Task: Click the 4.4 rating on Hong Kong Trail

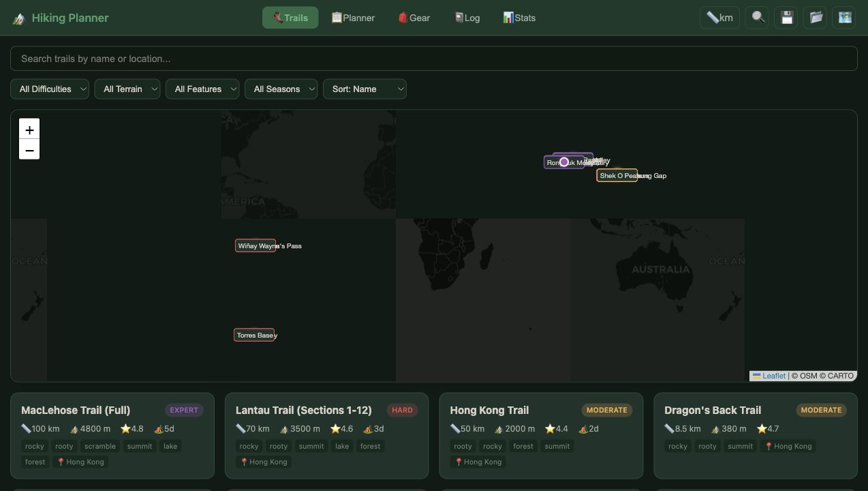Action: [x=556, y=429]
